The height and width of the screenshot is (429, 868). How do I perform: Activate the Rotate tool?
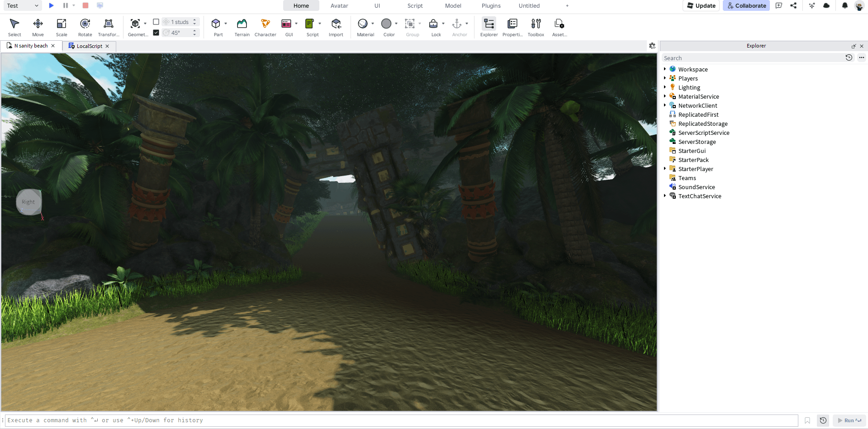[x=85, y=27]
